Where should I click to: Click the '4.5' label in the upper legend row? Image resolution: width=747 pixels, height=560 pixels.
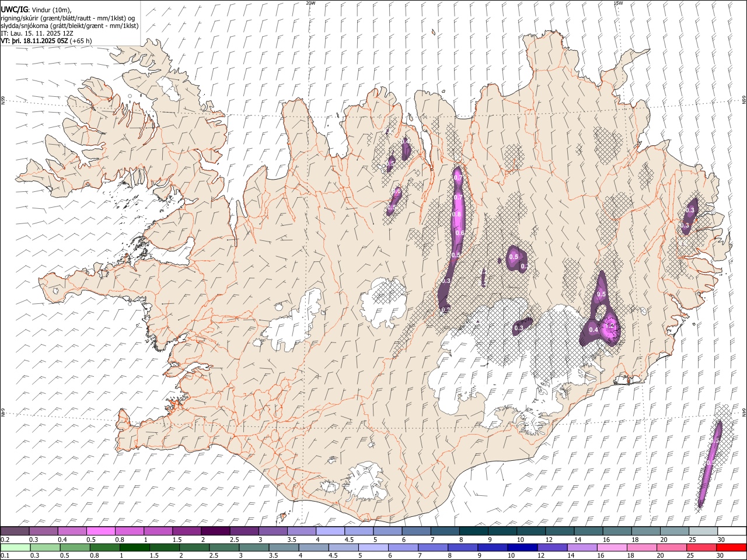pyautogui.click(x=349, y=540)
